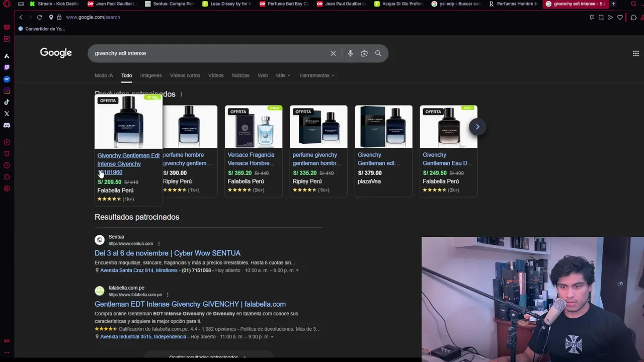Clear the Google search box text
Screen dimensions: 644x362
pos(333,53)
